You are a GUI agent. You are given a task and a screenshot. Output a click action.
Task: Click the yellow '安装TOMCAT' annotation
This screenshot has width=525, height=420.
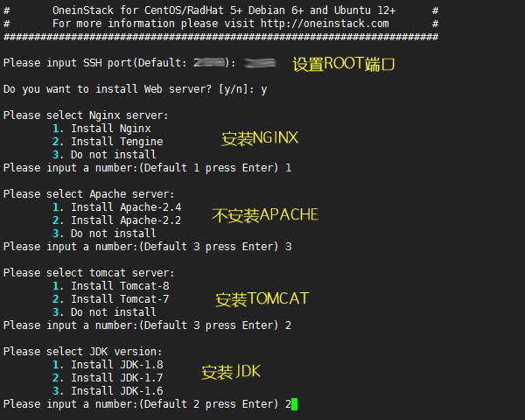click(x=262, y=299)
